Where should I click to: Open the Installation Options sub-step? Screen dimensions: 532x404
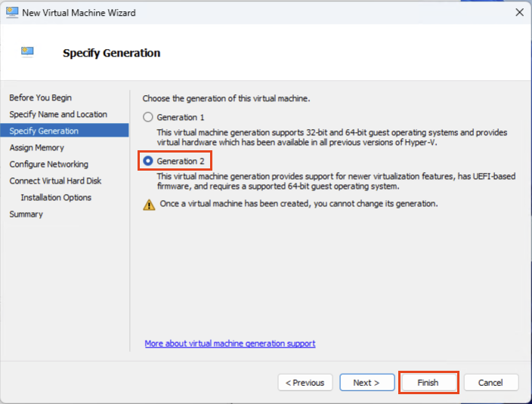click(x=56, y=197)
